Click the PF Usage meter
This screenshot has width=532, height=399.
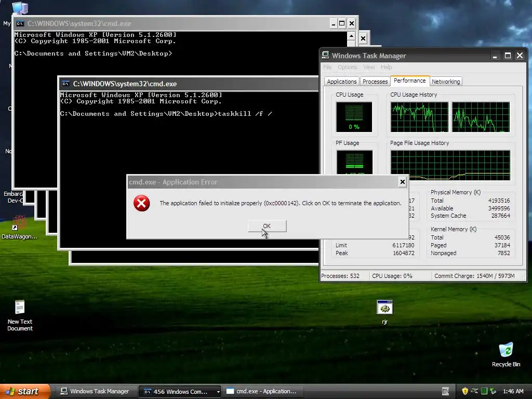(354, 162)
